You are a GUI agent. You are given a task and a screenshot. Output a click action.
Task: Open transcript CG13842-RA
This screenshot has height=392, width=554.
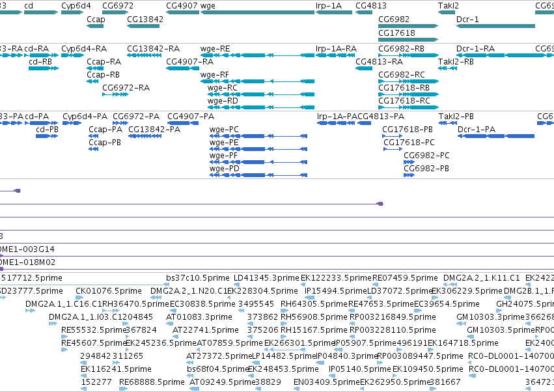(x=153, y=48)
